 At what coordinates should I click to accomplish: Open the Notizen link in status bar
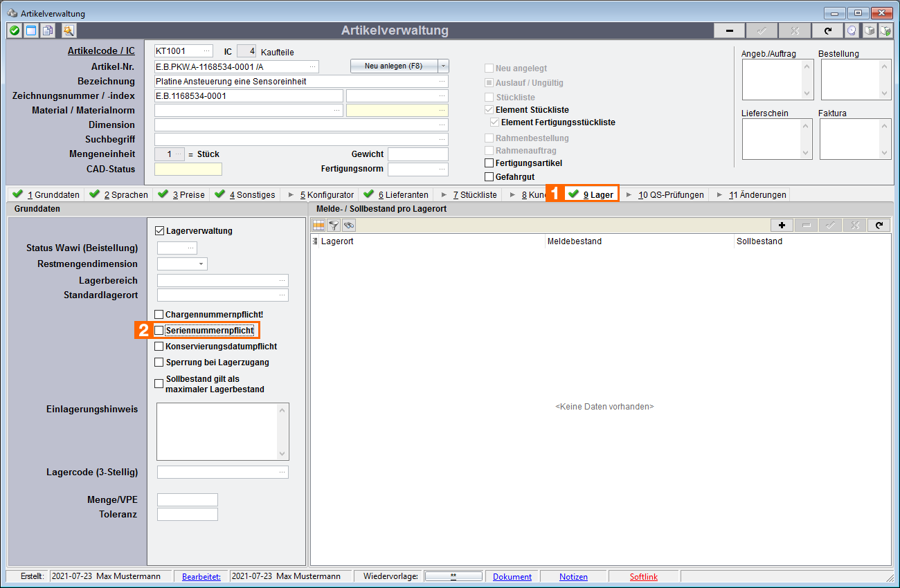click(x=574, y=576)
